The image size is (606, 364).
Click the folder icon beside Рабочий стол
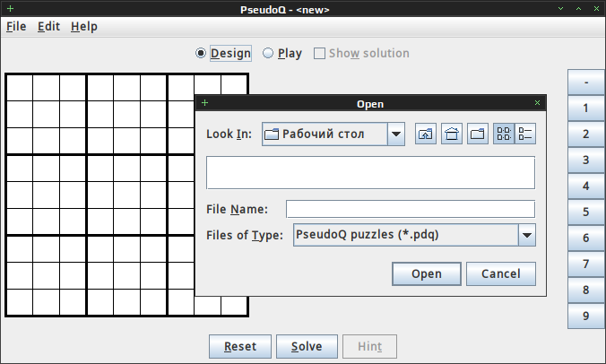click(272, 134)
